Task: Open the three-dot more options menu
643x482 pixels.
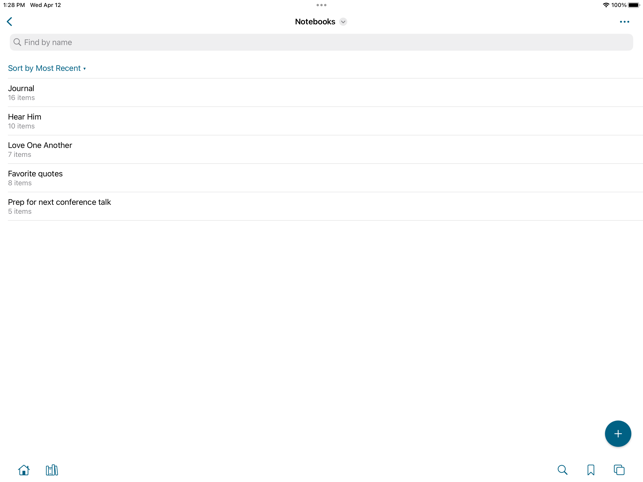Action: click(x=624, y=22)
